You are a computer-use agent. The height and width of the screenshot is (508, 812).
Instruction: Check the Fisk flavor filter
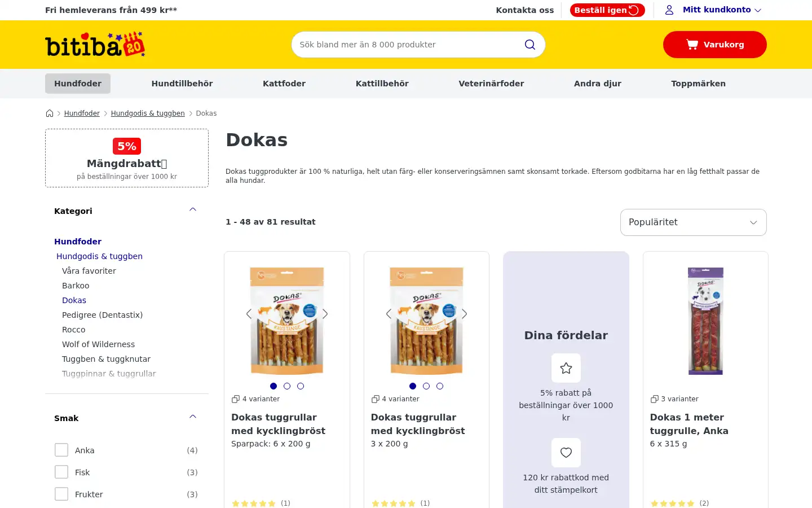(61, 472)
